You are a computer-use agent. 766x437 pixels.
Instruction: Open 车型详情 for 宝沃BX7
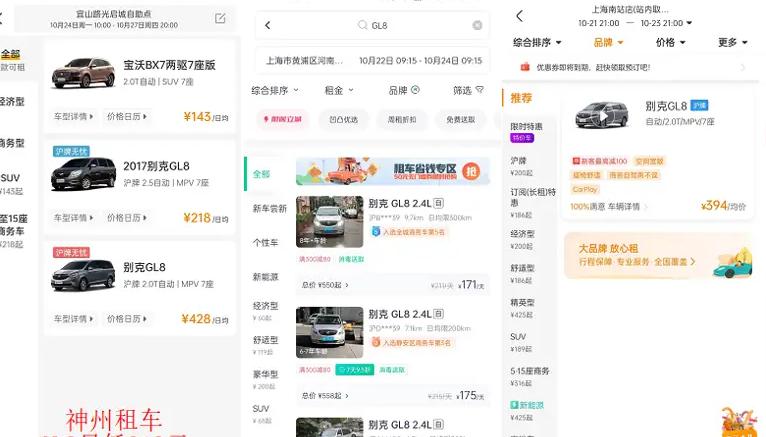(73, 116)
